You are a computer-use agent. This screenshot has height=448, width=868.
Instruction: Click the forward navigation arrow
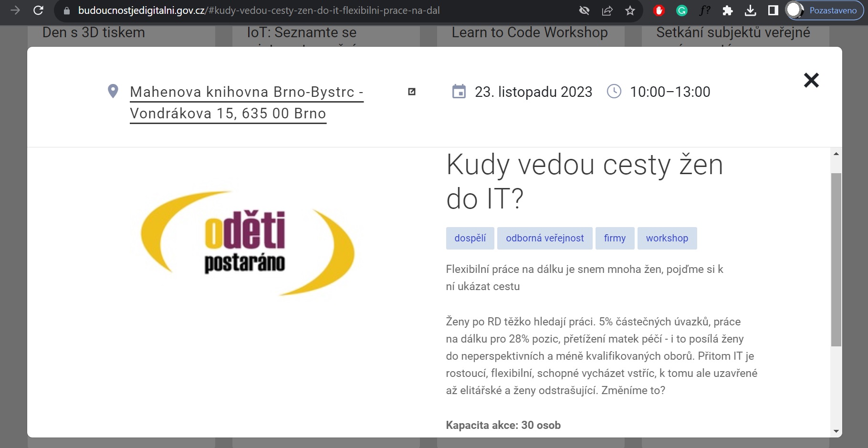(x=15, y=10)
